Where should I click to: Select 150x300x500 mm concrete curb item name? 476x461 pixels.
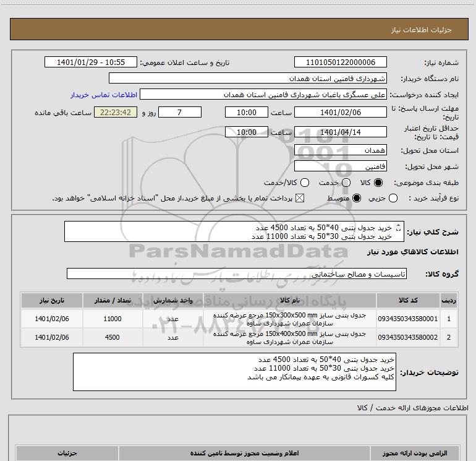(289, 319)
